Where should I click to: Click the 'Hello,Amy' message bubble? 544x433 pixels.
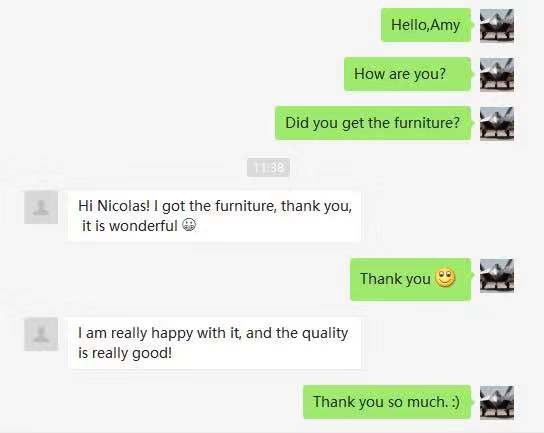426,25
